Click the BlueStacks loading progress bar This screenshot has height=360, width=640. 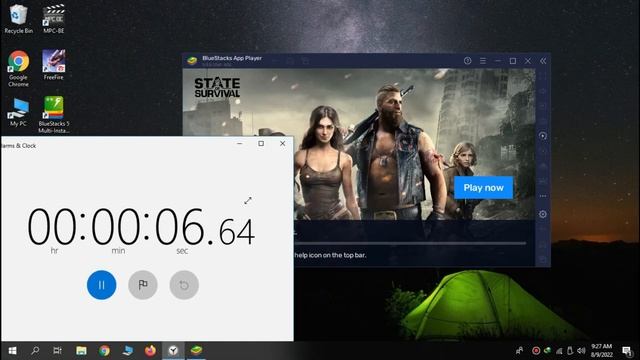pos(410,243)
